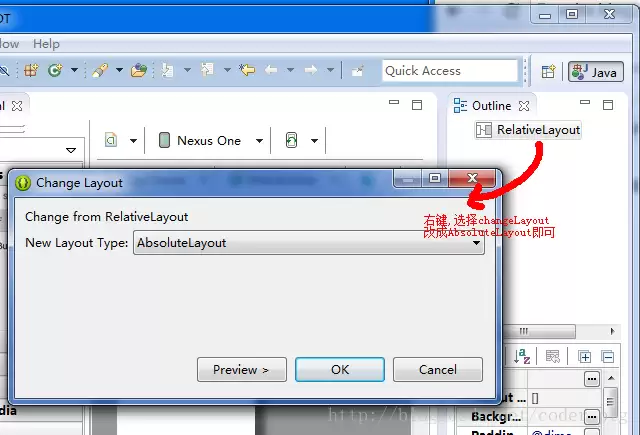640x435 pixels.
Task: Click the Preview > button
Action: [x=242, y=370]
